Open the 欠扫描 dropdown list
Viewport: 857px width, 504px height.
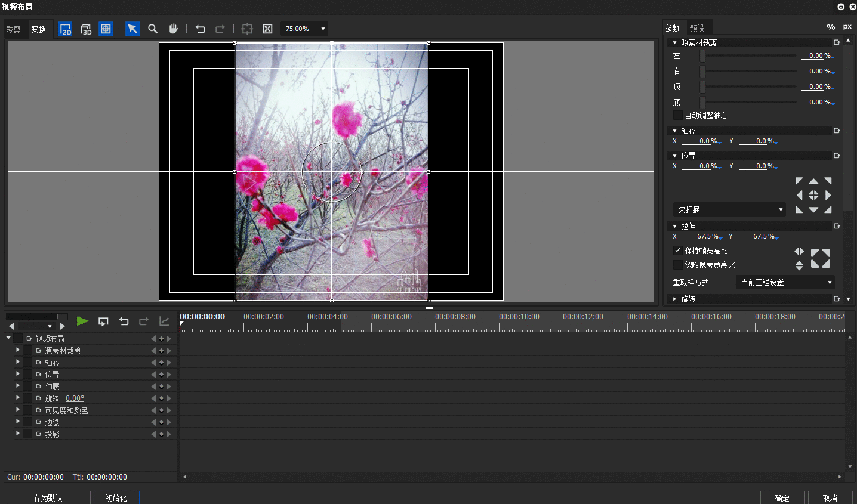pos(729,209)
